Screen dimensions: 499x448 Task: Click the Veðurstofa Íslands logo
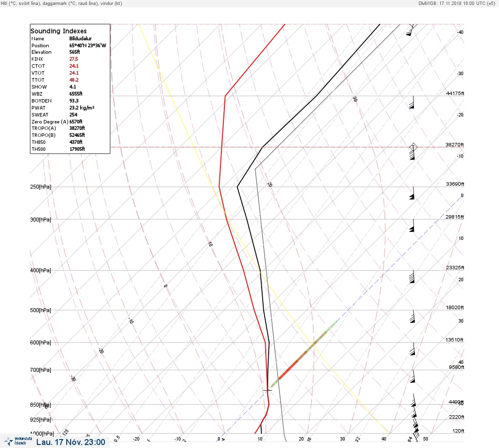click(18, 441)
